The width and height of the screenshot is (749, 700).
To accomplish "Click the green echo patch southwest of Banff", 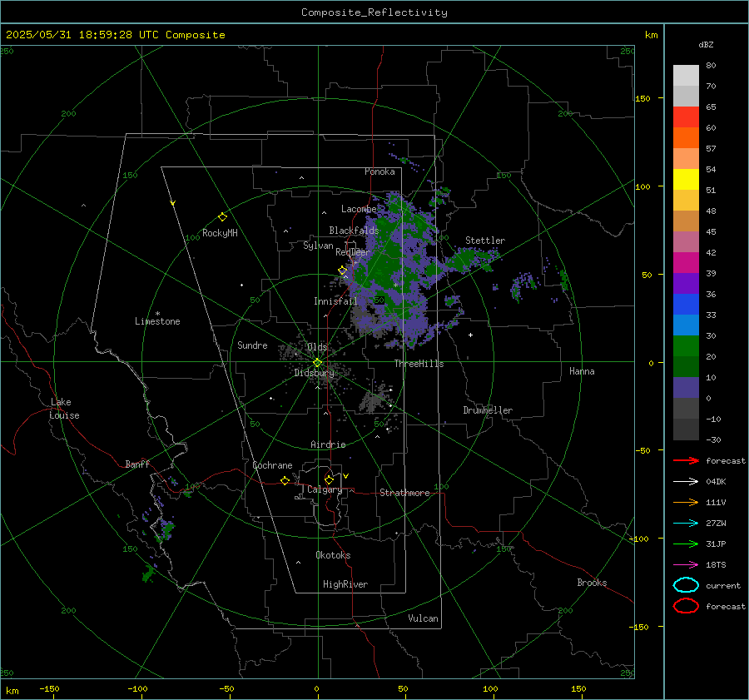I will [x=149, y=573].
